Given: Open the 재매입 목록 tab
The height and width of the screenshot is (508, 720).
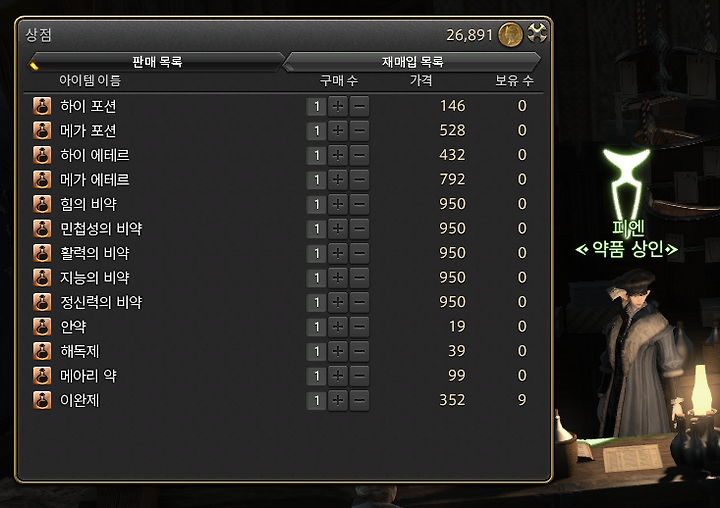Looking at the screenshot, I should [412, 62].
